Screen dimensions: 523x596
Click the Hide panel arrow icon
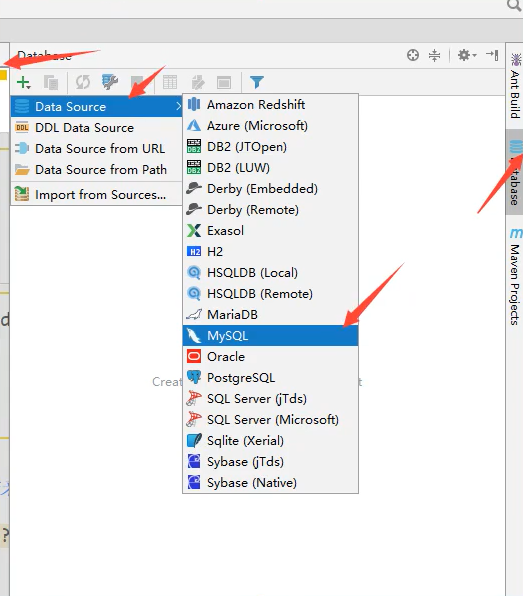point(492,55)
